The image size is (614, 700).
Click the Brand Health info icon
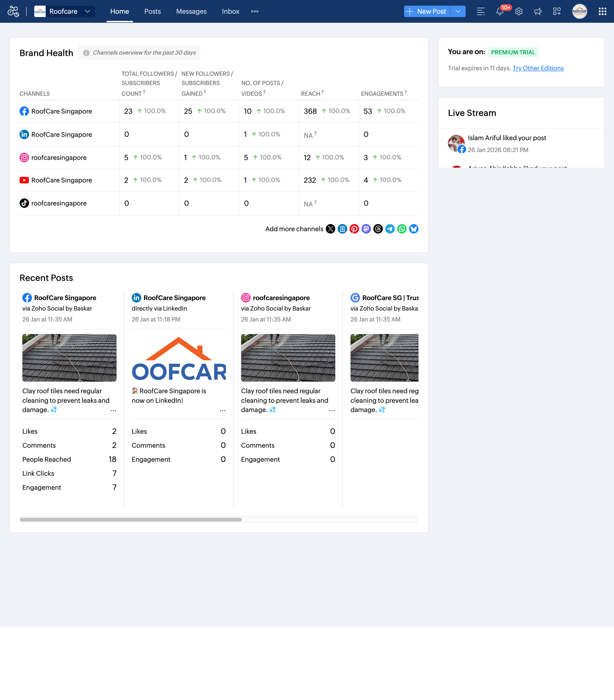[86, 53]
